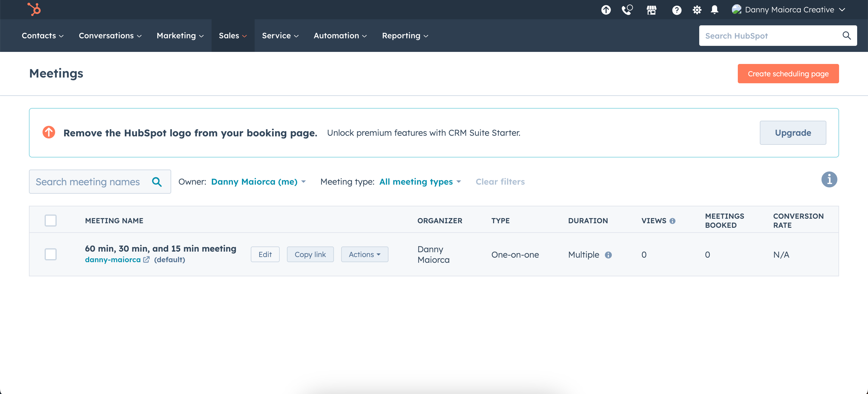
Task: Open the HubSpot Marketplace icon
Action: click(x=652, y=10)
